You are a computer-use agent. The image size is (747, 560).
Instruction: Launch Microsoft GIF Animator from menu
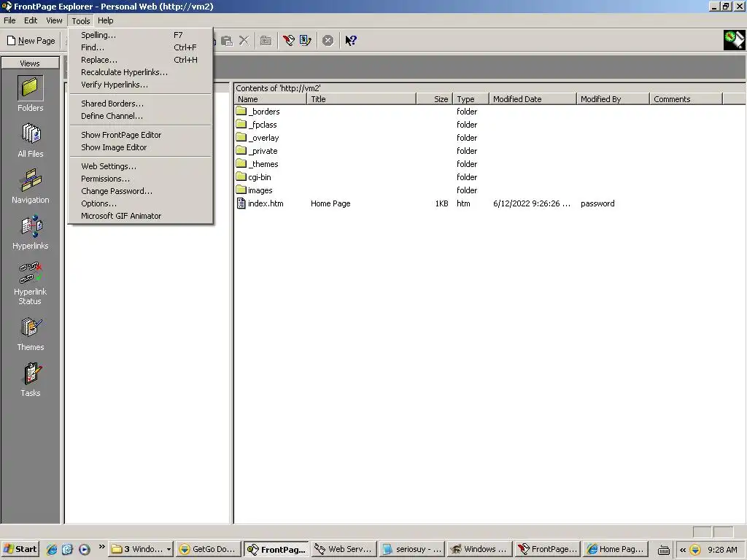140,216
